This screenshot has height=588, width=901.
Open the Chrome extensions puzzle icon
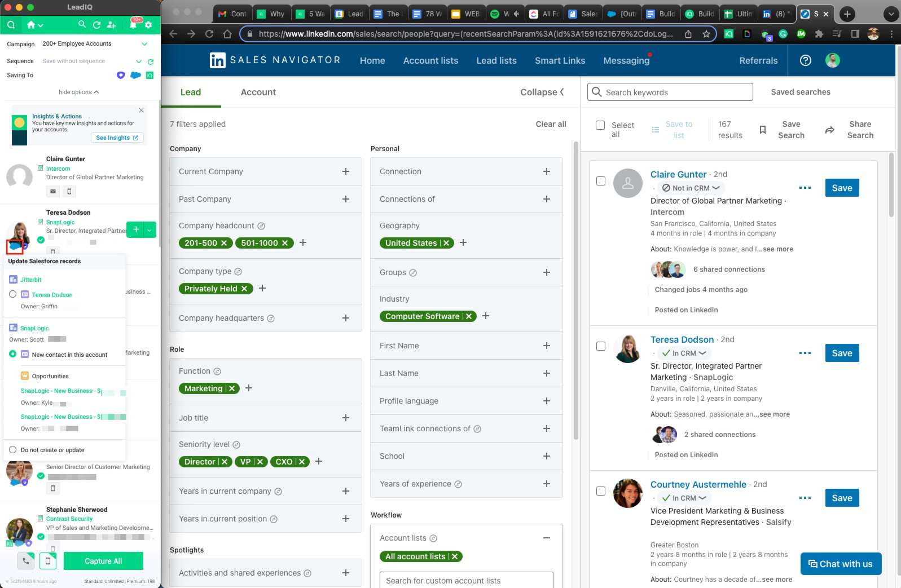pyautogui.click(x=819, y=34)
